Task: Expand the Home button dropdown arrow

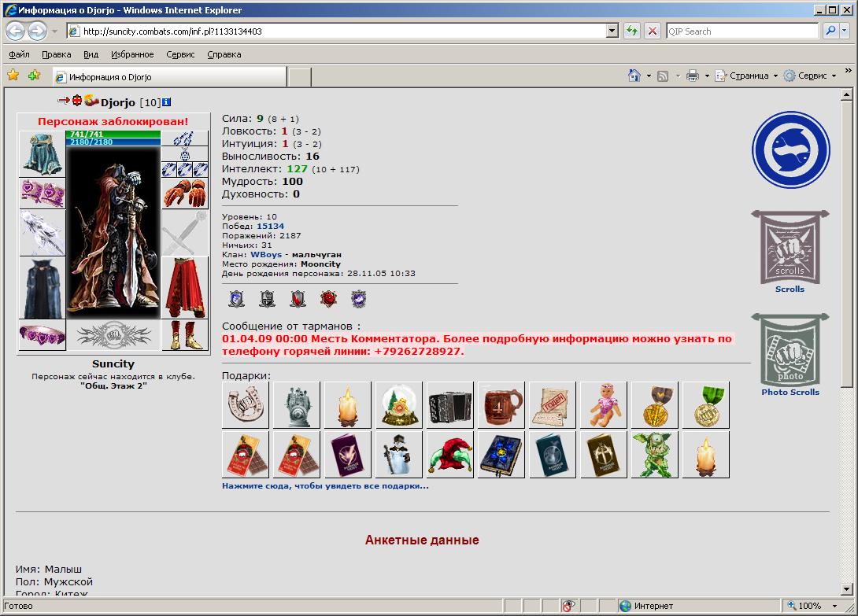Action: 649,76
